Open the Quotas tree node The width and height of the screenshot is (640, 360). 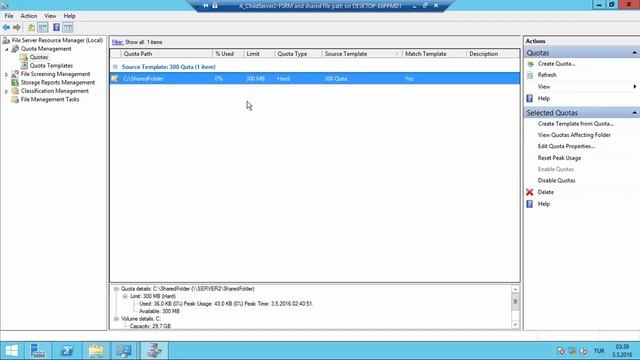(x=39, y=57)
